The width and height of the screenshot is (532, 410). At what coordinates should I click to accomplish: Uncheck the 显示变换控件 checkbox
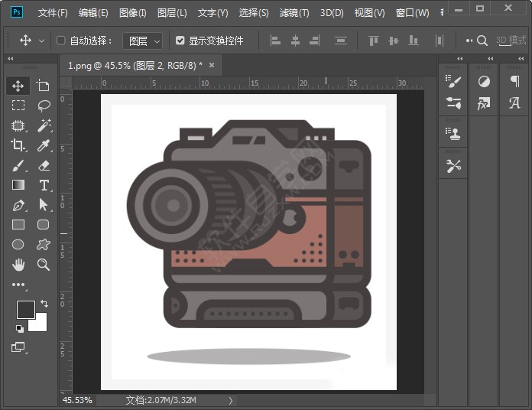point(180,41)
